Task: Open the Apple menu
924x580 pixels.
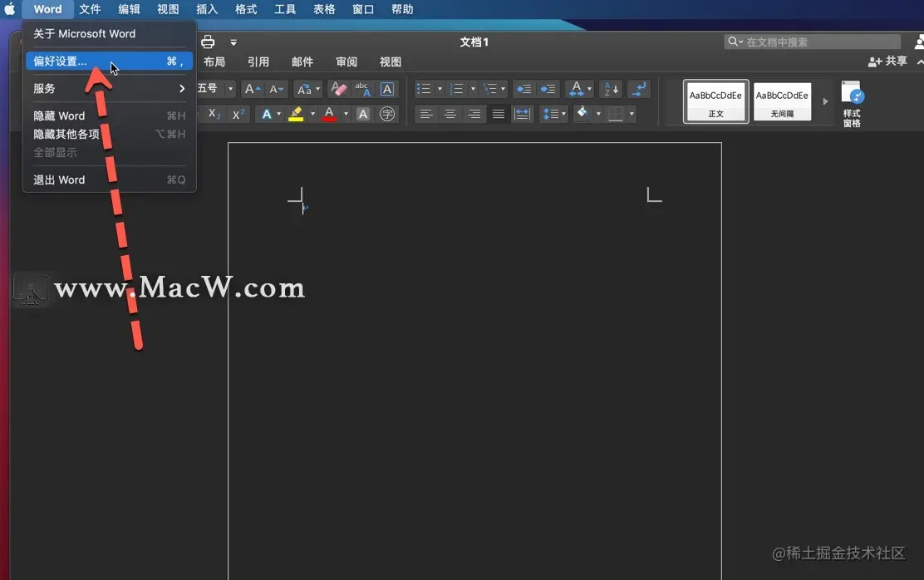Action: tap(10, 9)
